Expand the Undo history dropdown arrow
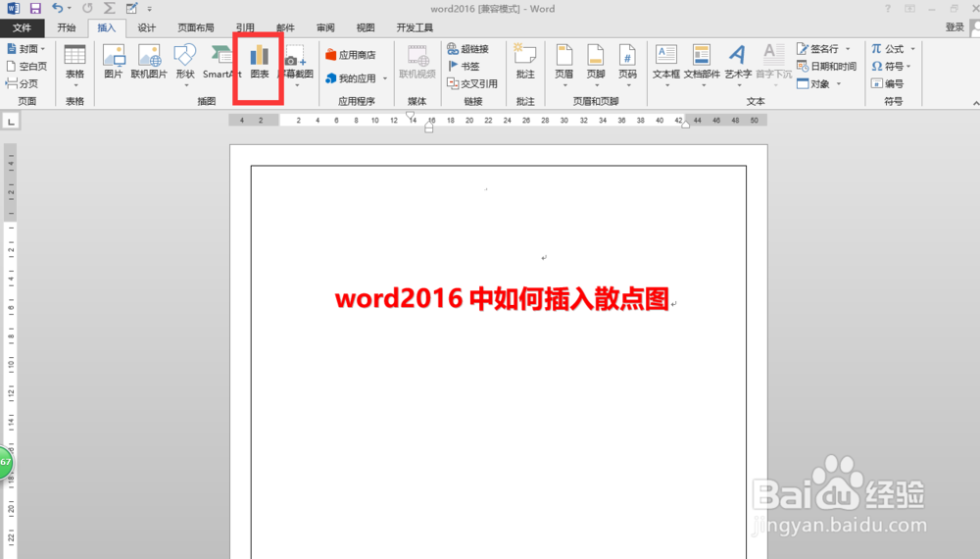This screenshot has width=980, height=559. [x=69, y=9]
